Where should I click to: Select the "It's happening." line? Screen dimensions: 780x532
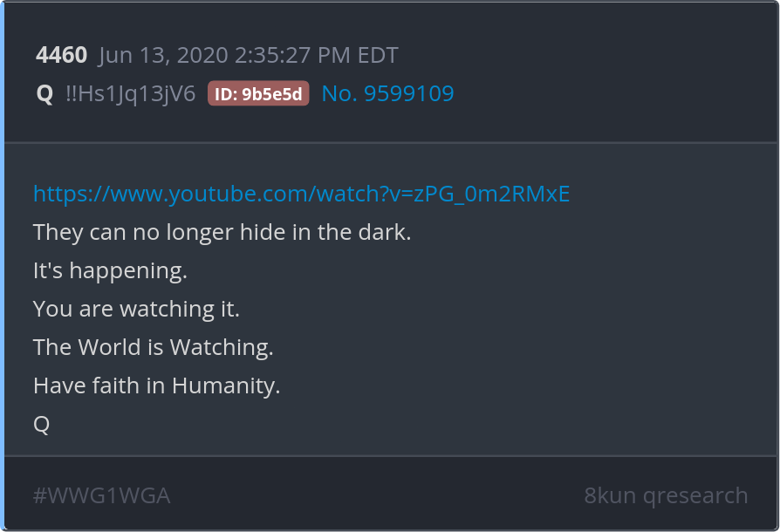tap(110, 271)
